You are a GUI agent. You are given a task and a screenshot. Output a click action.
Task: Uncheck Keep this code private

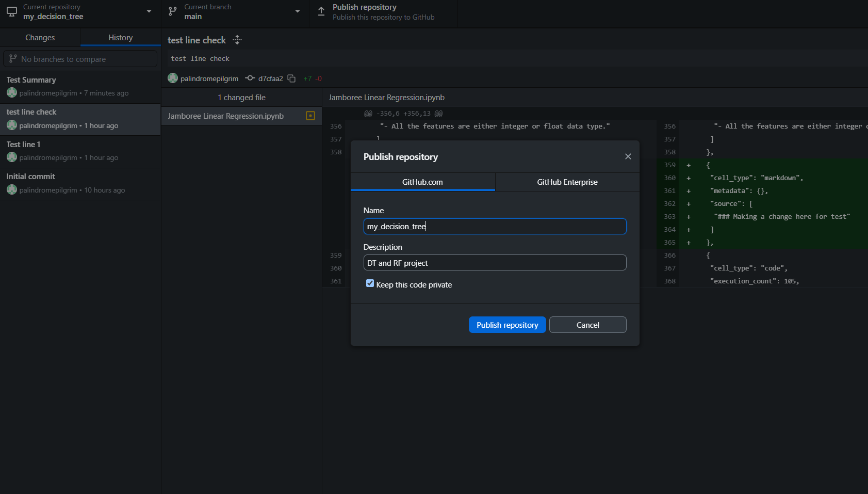(x=370, y=283)
